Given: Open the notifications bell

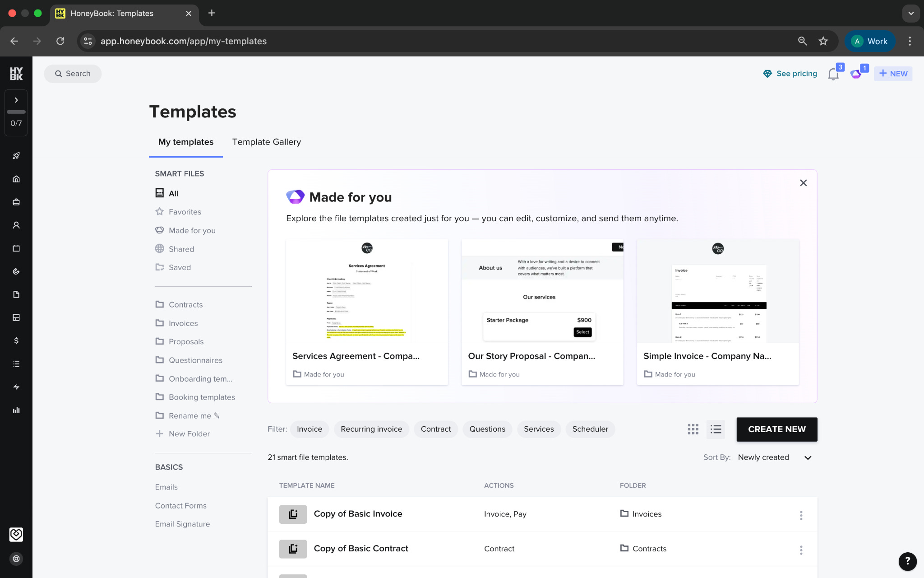Looking at the screenshot, I should 833,74.
